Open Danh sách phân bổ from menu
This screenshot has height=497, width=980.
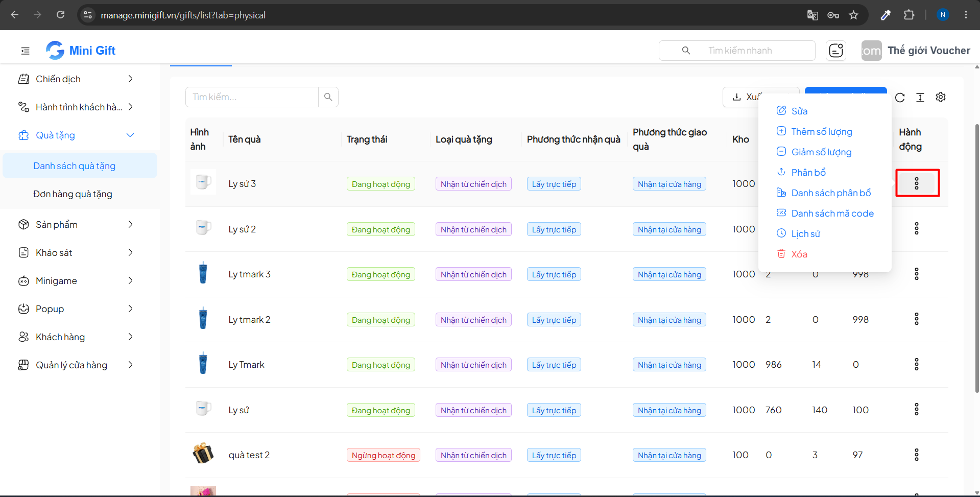pyautogui.click(x=825, y=193)
